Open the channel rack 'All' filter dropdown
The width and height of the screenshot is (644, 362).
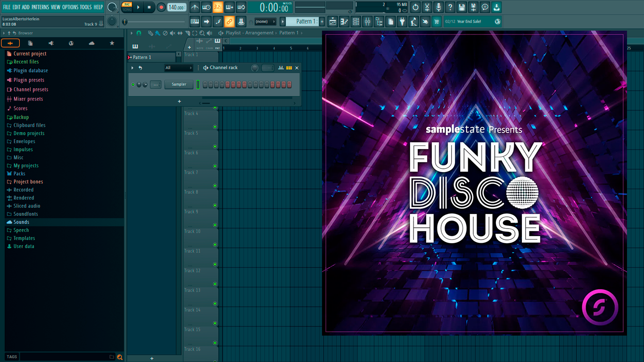click(178, 68)
